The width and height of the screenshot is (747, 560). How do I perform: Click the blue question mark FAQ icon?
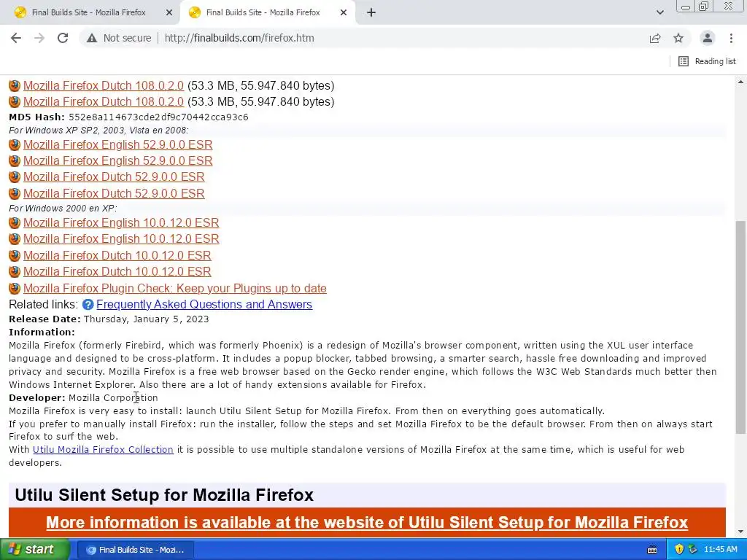coord(88,304)
